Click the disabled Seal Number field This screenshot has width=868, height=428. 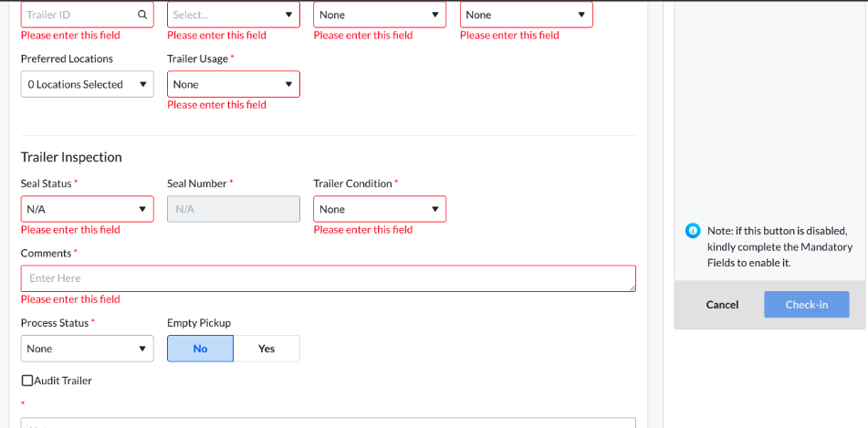(233, 209)
